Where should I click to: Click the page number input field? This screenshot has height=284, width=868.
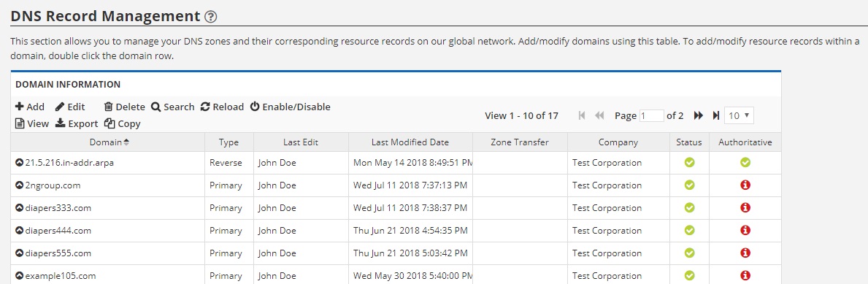pos(652,115)
